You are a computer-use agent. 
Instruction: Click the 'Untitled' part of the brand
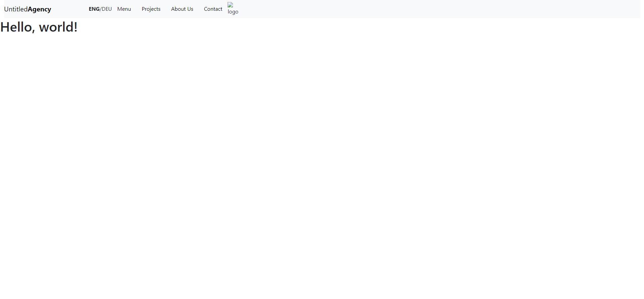(x=16, y=9)
